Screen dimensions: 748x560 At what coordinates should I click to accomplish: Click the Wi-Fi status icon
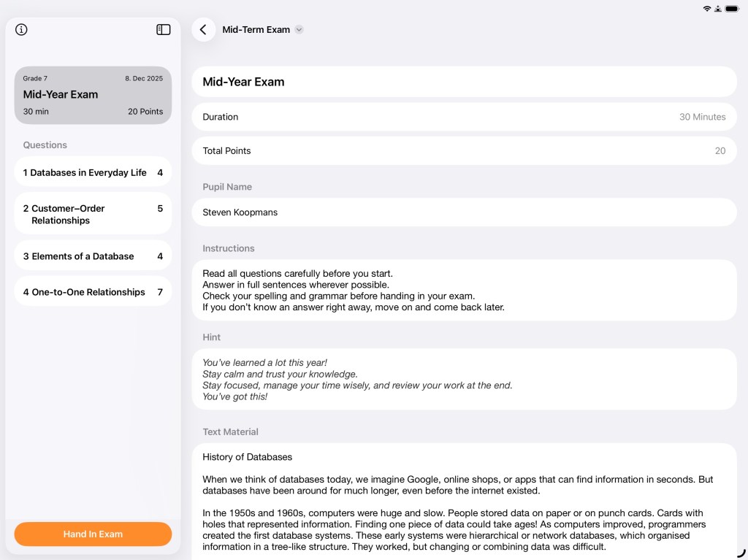(706, 9)
